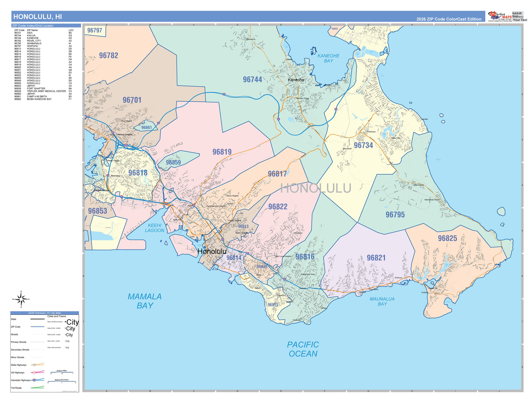Click the MAUNALUA BAY label
The height and width of the screenshot is (401, 532).
(382, 301)
